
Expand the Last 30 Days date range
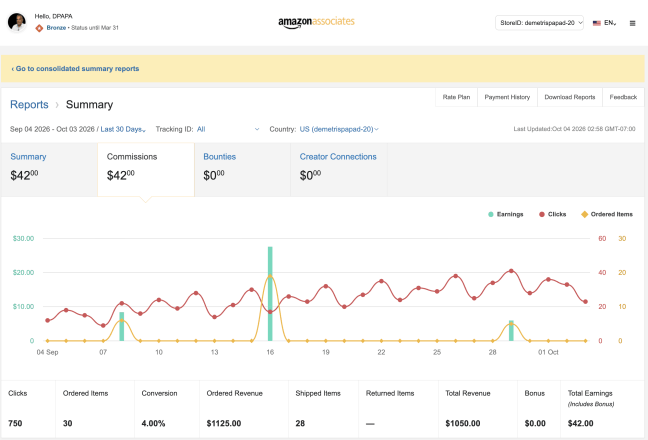pyautogui.click(x=123, y=129)
